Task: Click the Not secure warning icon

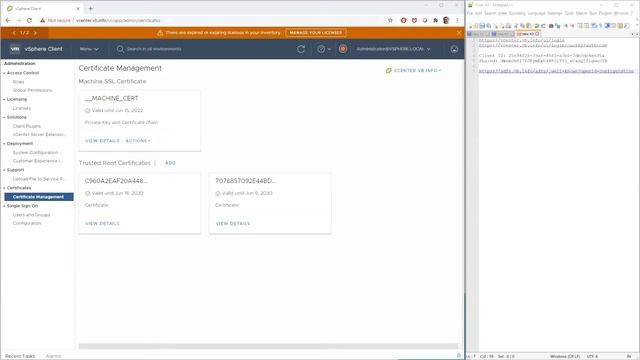Action: point(42,20)
